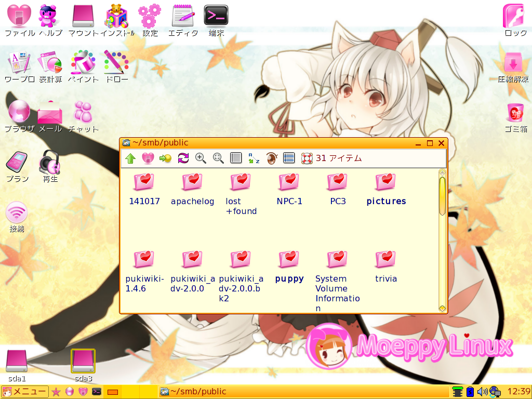
Task: Open the マウント drive desktop icon
Action: click(83, 20)
